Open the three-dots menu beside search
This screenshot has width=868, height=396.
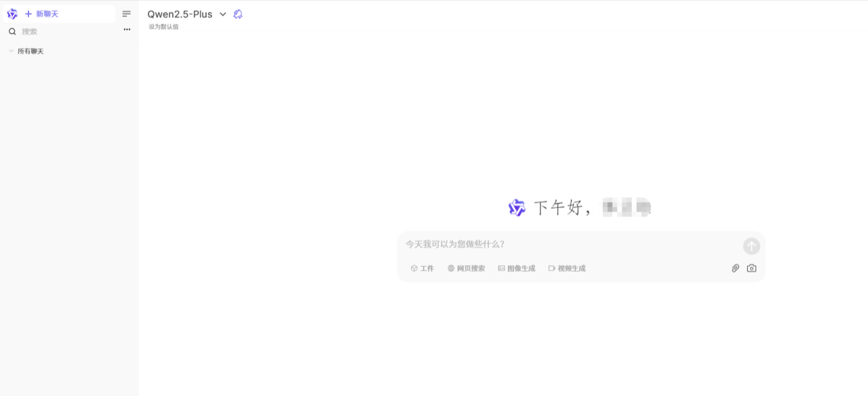point(127,30)
